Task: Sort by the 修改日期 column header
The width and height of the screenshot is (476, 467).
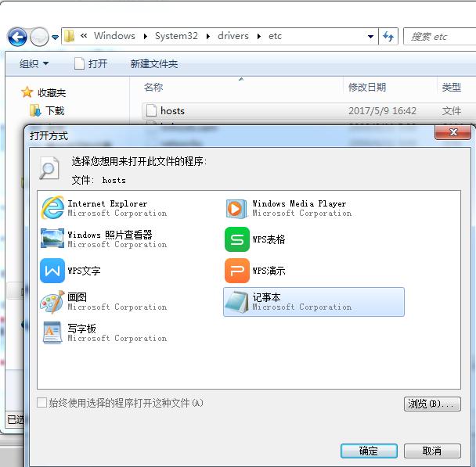Action: pos(367,88)
